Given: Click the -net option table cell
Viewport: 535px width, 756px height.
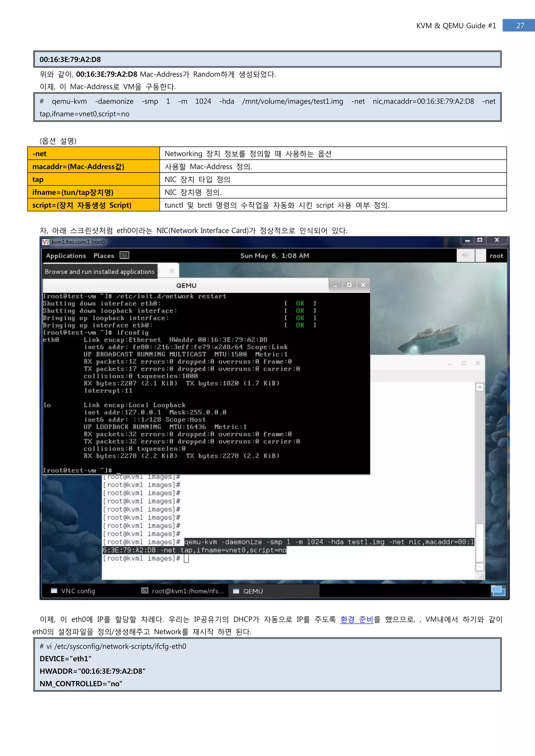Looking at the screenshot, I should coord(94,153).
